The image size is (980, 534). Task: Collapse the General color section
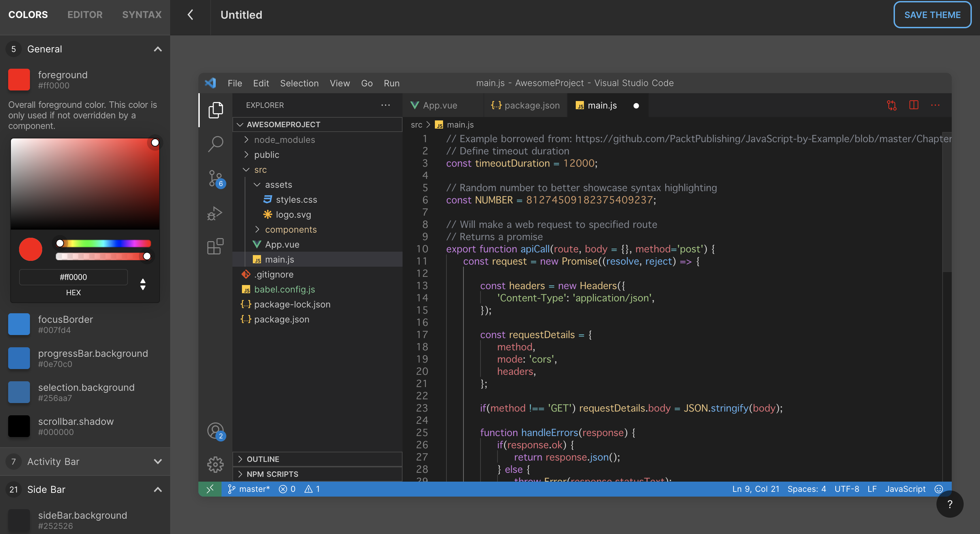click(x=158, y=49)
